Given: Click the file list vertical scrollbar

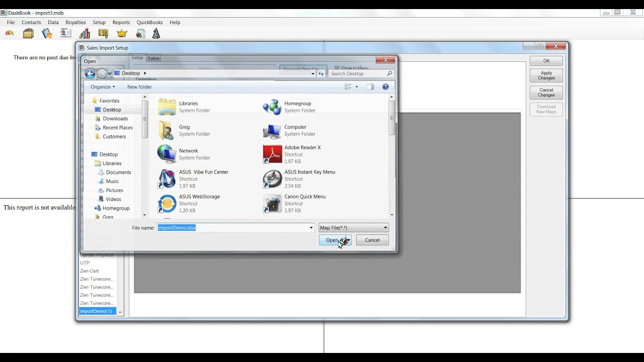Looking at the screenshot, I should pyautogui.click(x=392, y=155).
